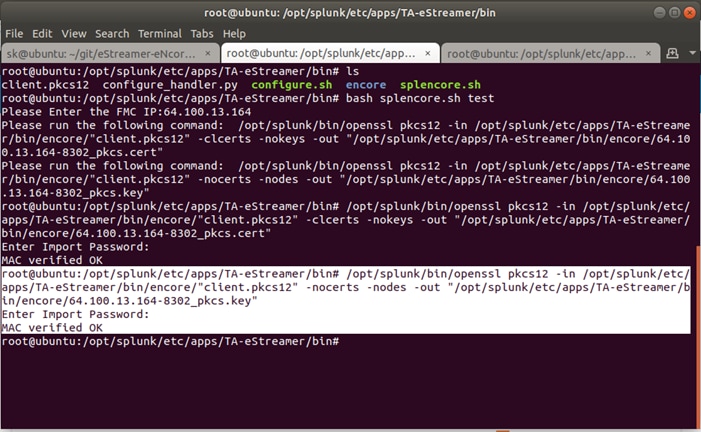
Task: Switch to the last root@ubuntu tab
Action: point(550,54)
